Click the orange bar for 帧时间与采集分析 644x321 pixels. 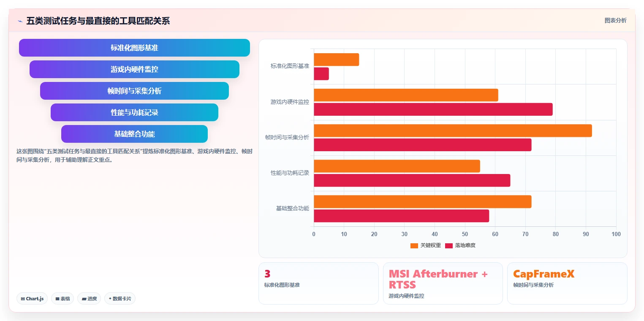(453, 131)
